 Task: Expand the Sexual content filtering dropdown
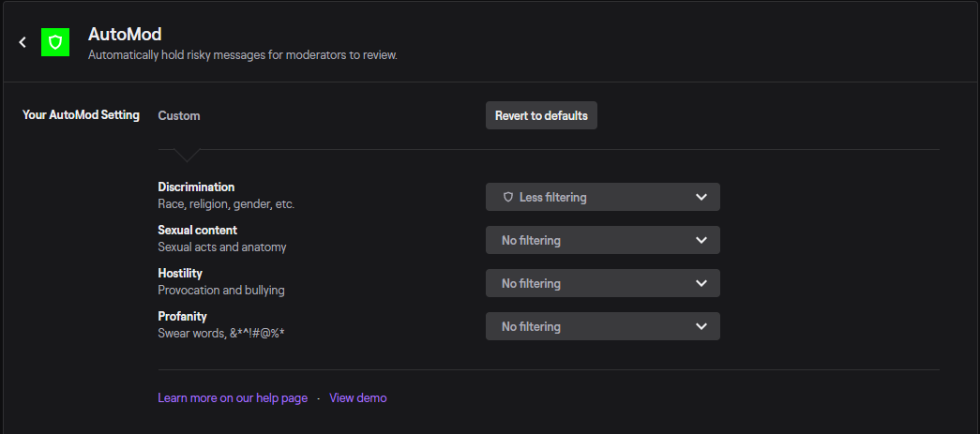pyautogui.click(x=602, y=240)
